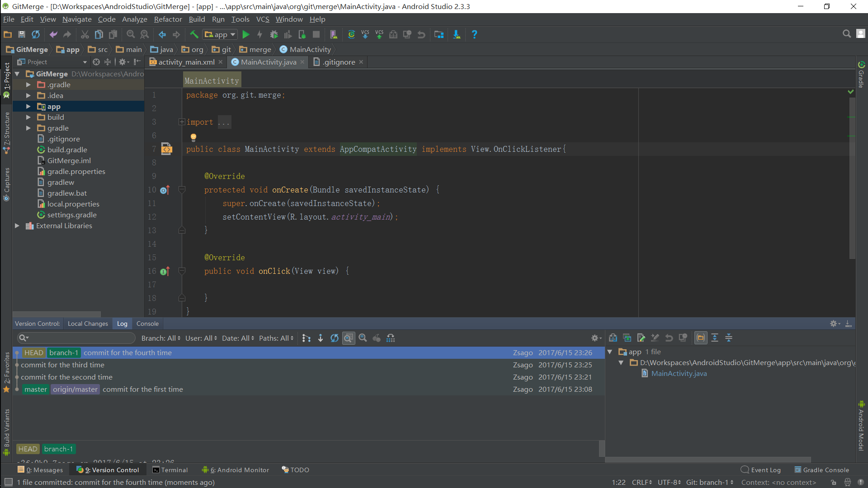
Task: Click the VCS Update Project icon
Action: 365,34
